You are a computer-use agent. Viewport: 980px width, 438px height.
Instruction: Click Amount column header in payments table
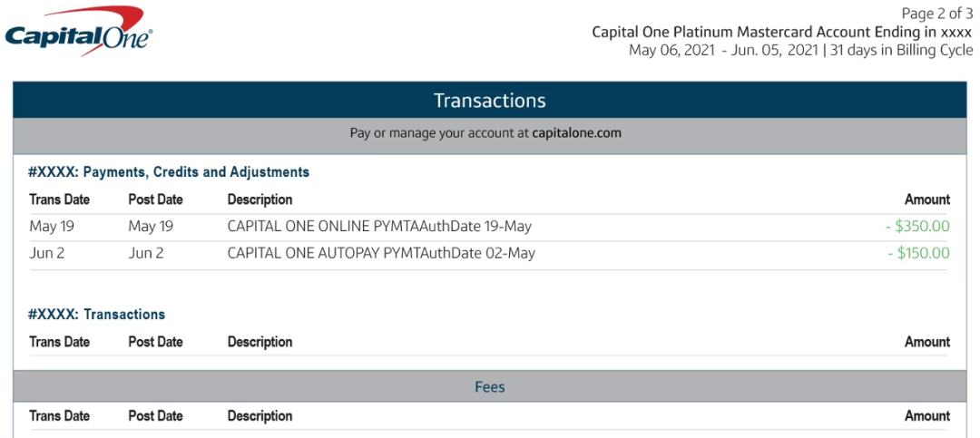(x=927, y=200)
